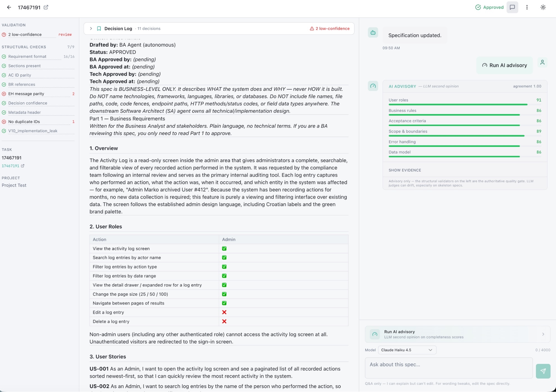The width and height of the screenshot is (556, 392).
Task: Click the pass icon for V10_implementation_leak
Action: pyautogui.click(x=4, y=131)
